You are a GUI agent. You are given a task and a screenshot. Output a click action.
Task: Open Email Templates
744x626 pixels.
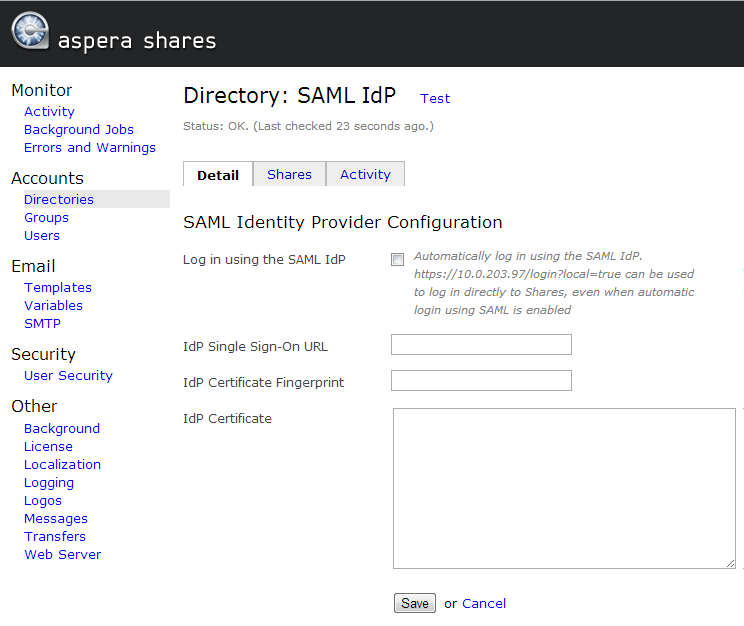tap(58, 288)
